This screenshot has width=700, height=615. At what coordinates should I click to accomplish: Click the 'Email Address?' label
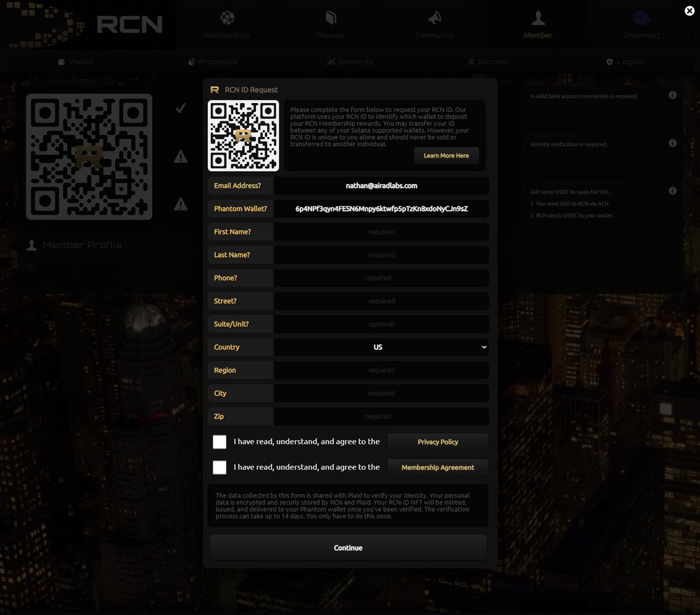pyautogui.click(x=237, y=185)
